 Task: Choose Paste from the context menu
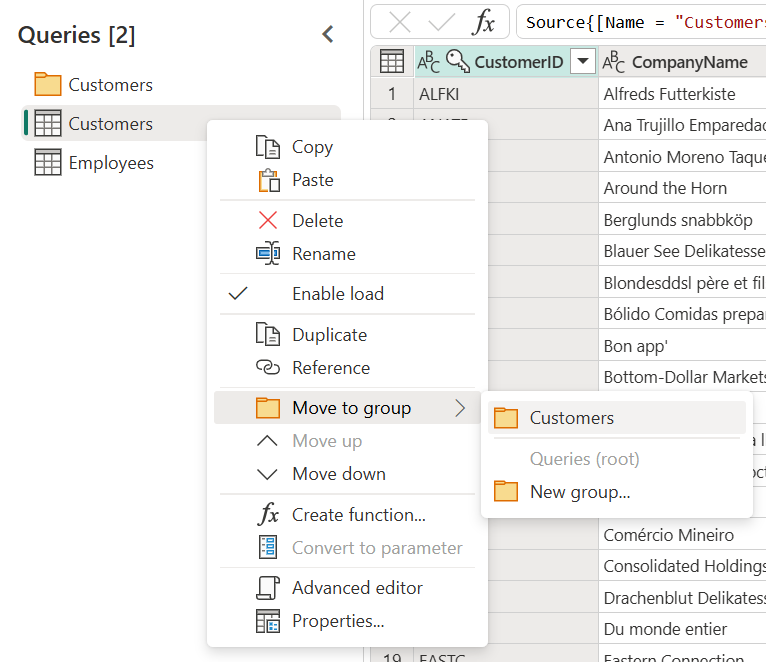point(347,180)
